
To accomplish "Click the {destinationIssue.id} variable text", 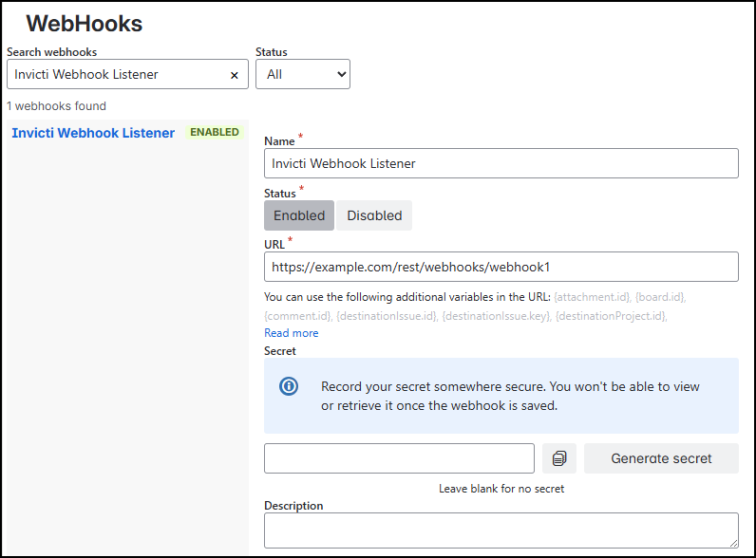I will pos(387,316).
